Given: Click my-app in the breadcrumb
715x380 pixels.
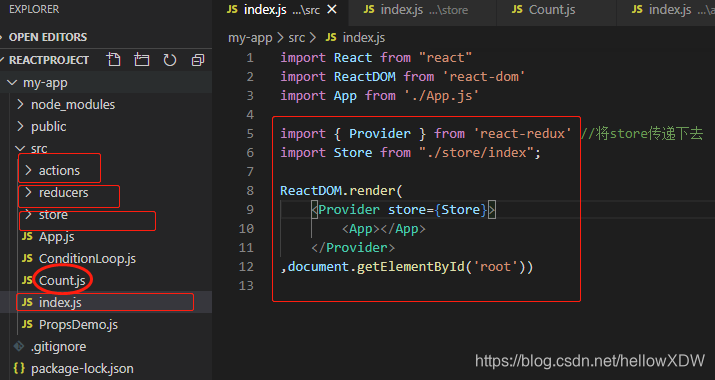Looking at the screenshot, I should coord(250,37).
